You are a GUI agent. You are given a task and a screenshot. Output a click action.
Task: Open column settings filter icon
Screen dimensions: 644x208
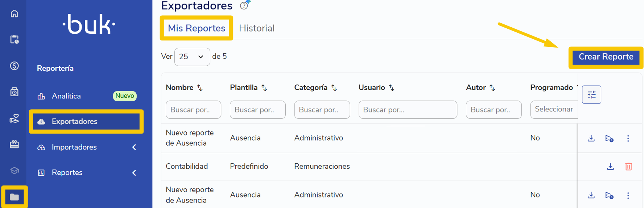click(x=591, y=95)
